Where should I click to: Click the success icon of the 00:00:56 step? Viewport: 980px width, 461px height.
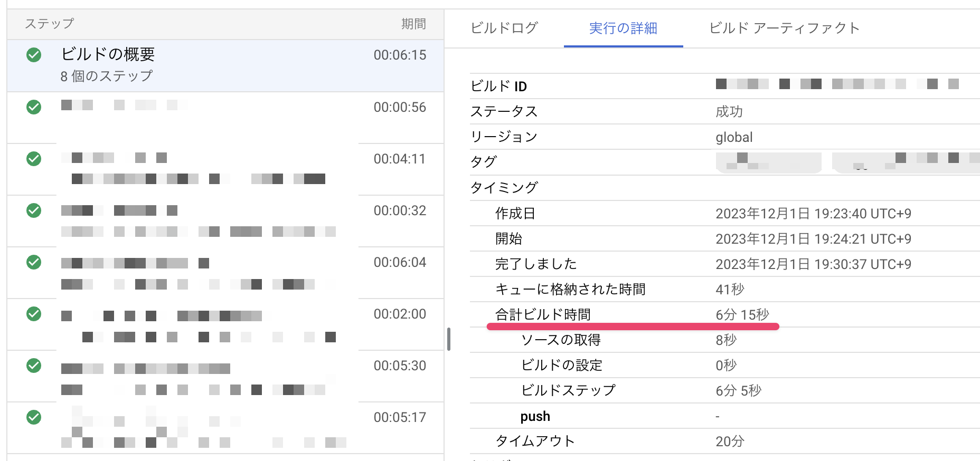tap(34, 107)
